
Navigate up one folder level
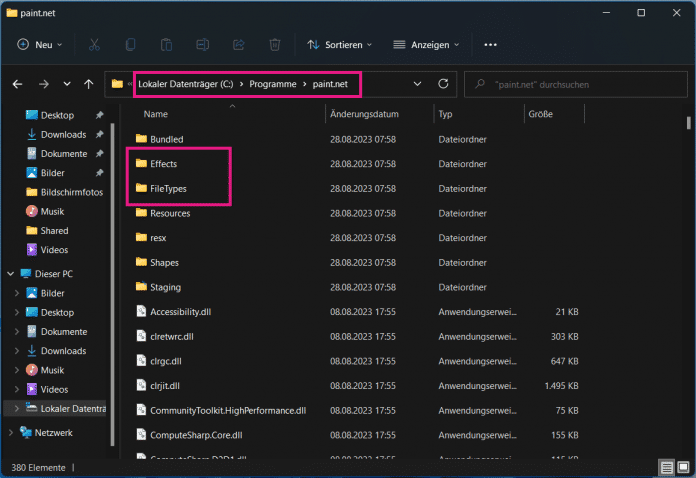click(x=89, y=84)
